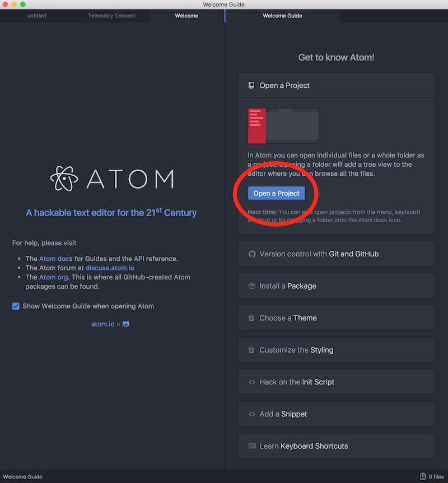Click the files icon in the status bar
The image size is (448, 483).
(x=423, y=476)
